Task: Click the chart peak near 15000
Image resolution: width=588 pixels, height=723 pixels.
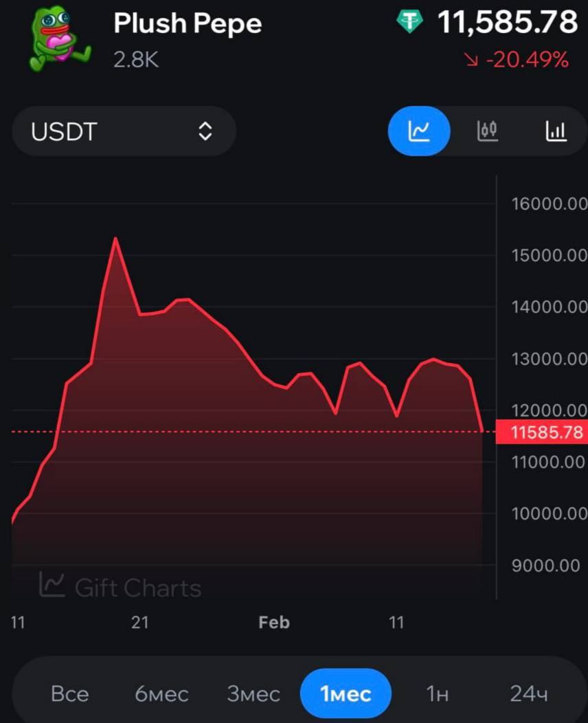Action: (115, 239)
